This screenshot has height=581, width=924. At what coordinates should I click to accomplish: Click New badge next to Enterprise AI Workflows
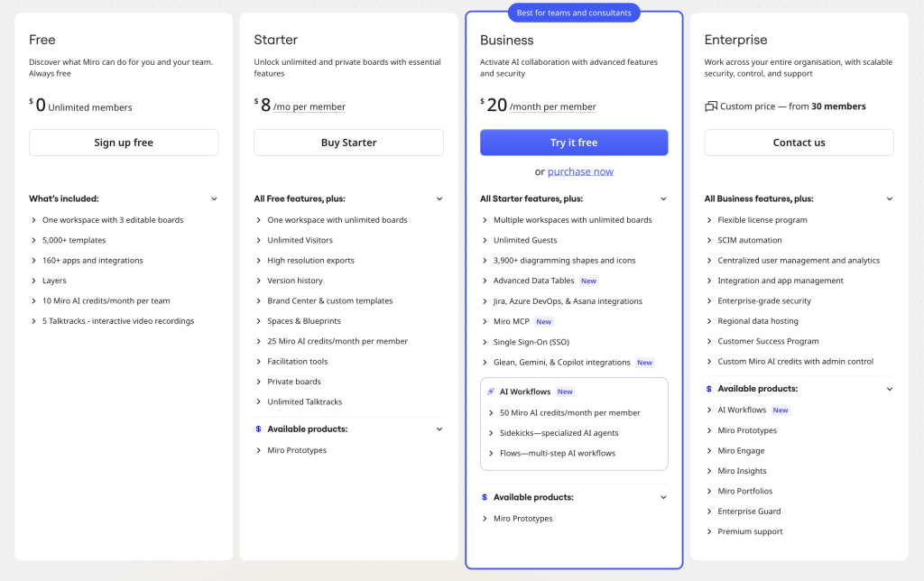780,410
